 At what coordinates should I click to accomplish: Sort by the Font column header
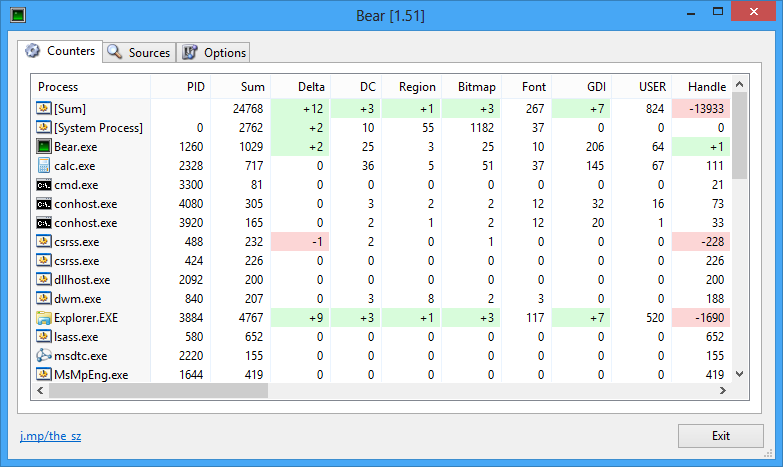[x=527, y=87]
